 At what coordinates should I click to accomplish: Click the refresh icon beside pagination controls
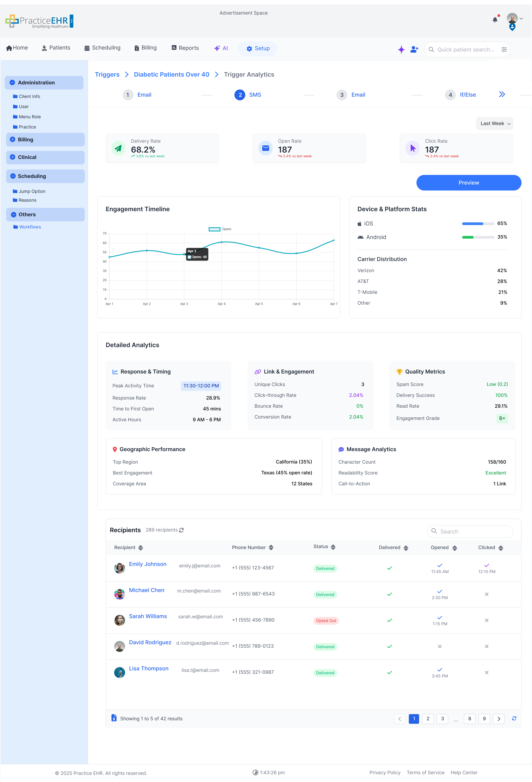[x=514, y=718]
